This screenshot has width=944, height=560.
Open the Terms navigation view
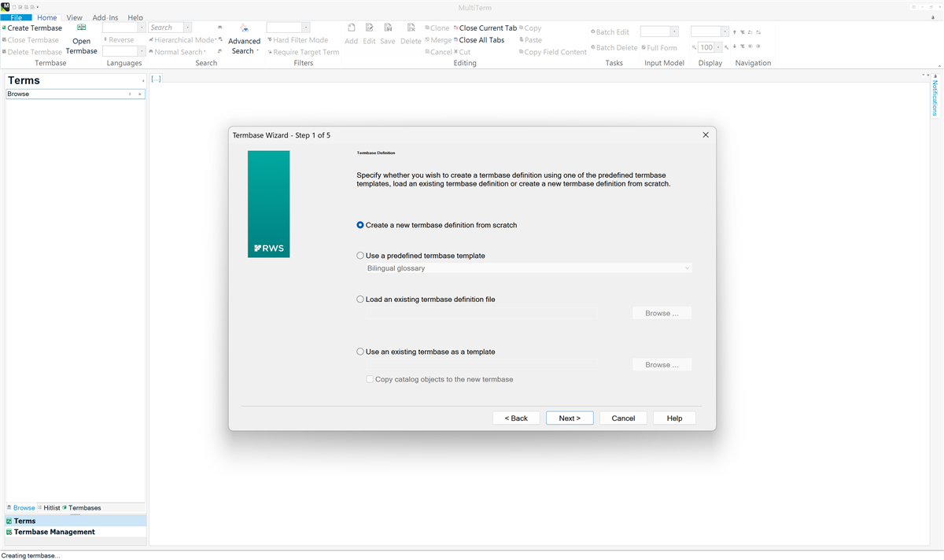pyautogui.click(x=76, y=521)
